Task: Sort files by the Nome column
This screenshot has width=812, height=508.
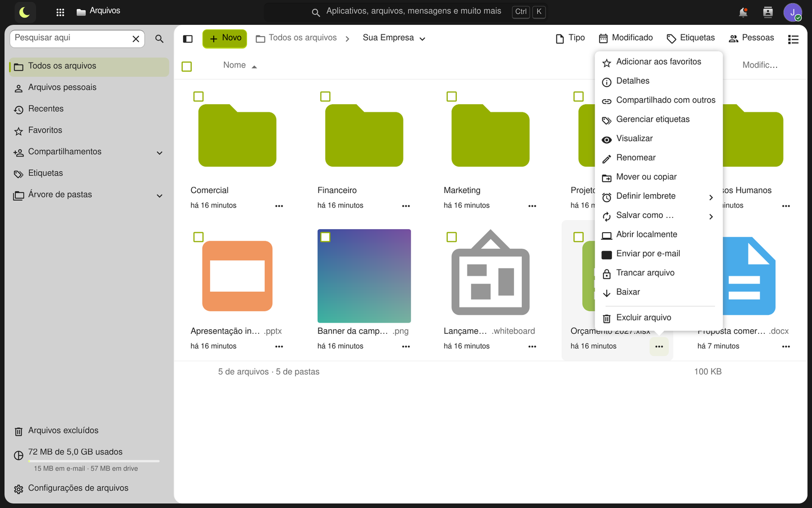Action: click(x=240, y=66)
